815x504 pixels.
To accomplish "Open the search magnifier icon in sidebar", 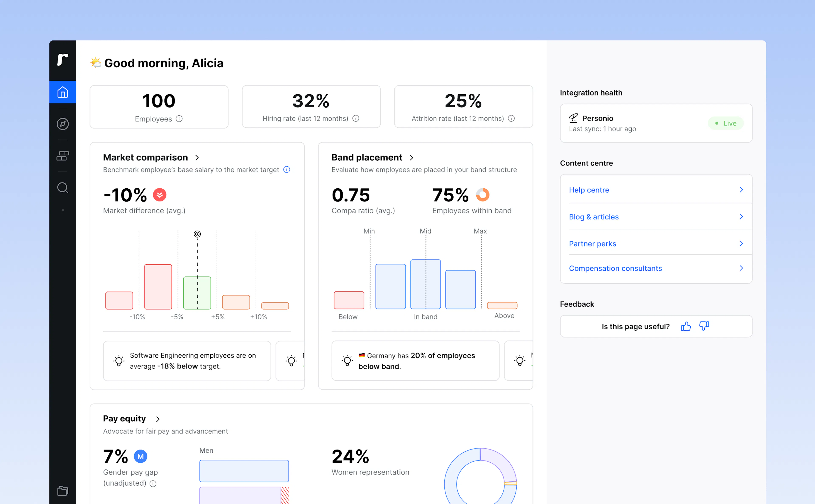I will [x=63, y=188].
